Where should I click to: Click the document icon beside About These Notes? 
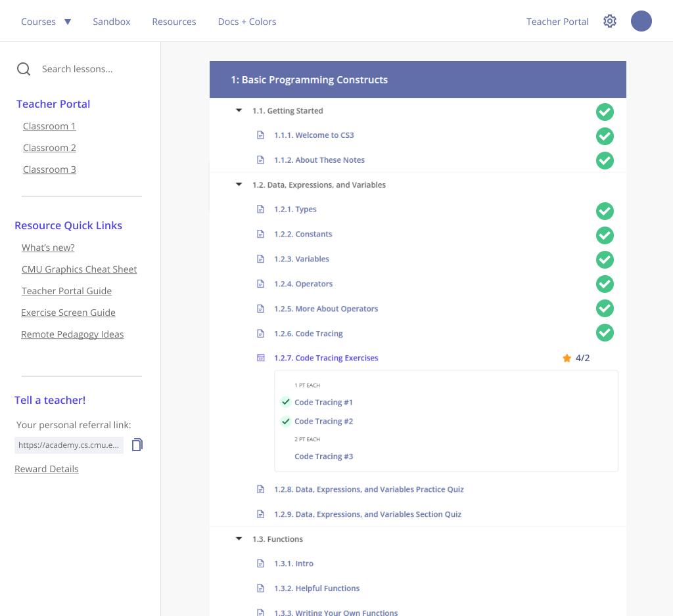(260, 160)
